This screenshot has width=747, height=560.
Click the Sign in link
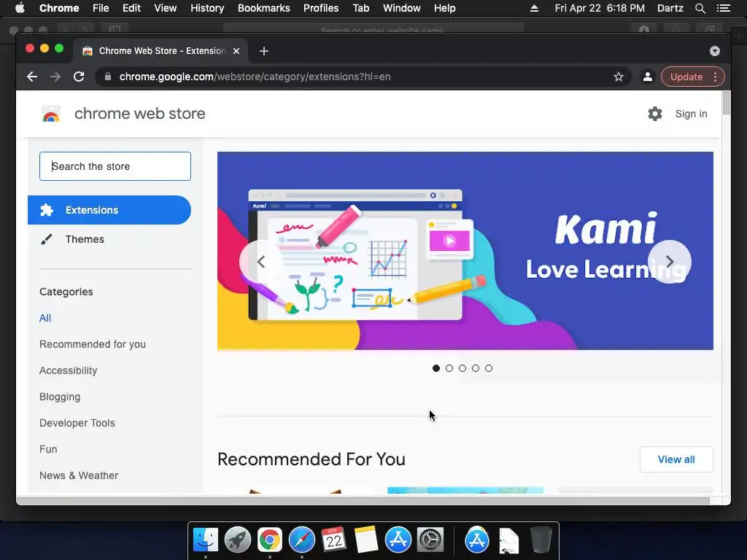[691, 114]
